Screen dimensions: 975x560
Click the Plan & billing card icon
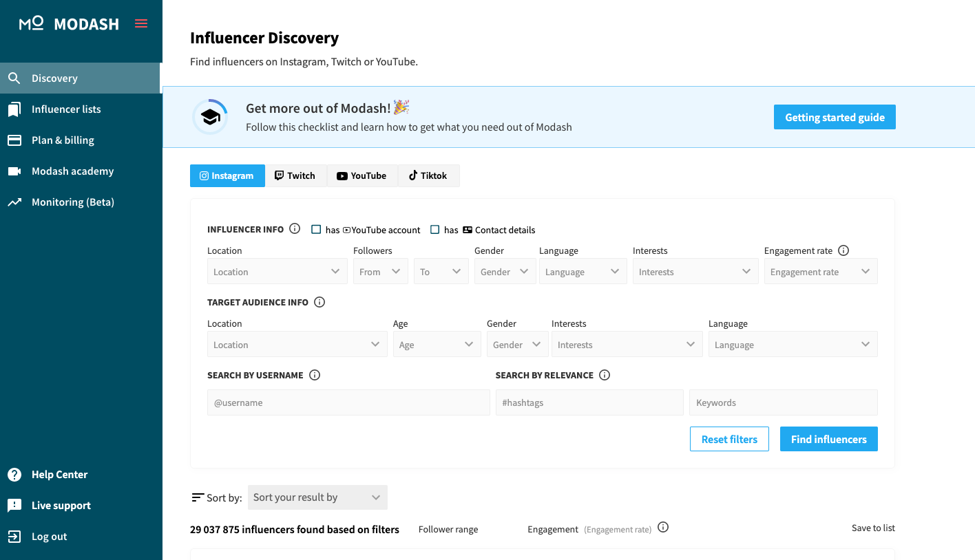(x=14, y=140)
